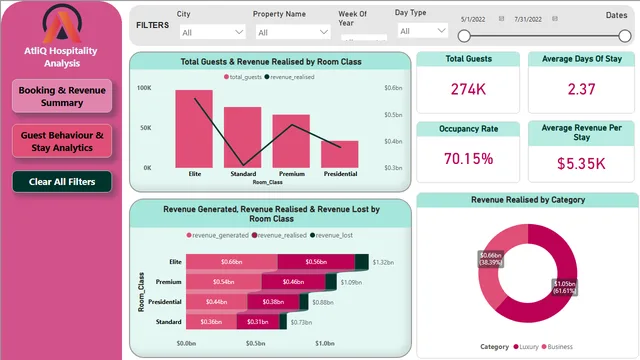The image size is (640, 360).
Task: Click revenue_realised legend in bottom chart
Action: [x=279, y=235]
